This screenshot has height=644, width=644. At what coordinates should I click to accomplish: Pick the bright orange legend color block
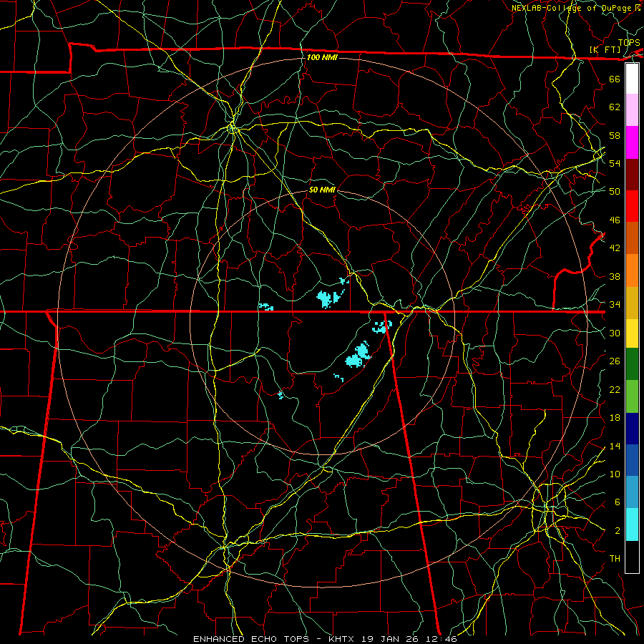pos(632,270)
